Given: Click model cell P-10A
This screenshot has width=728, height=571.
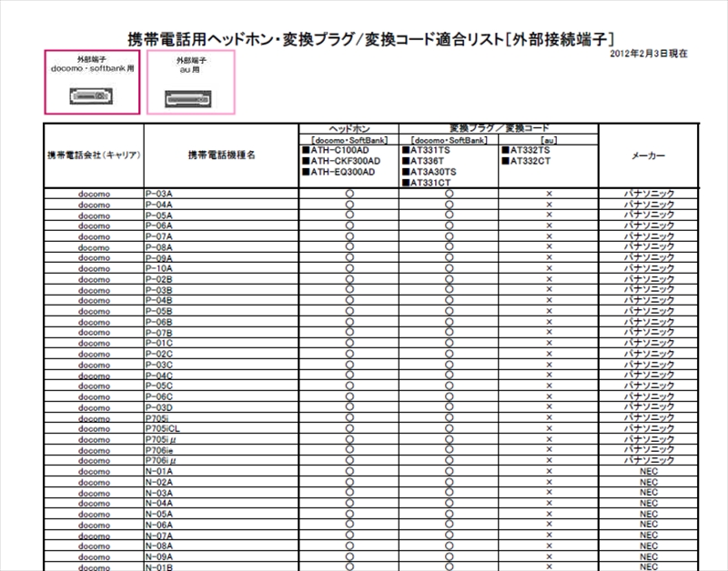Looking at the screenshot, I should coord(221,268).
